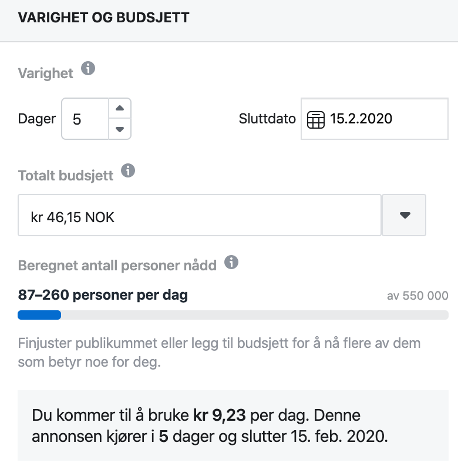Click the 87–260 personer per dag text

pyautogui.click(x=103, y=295)
